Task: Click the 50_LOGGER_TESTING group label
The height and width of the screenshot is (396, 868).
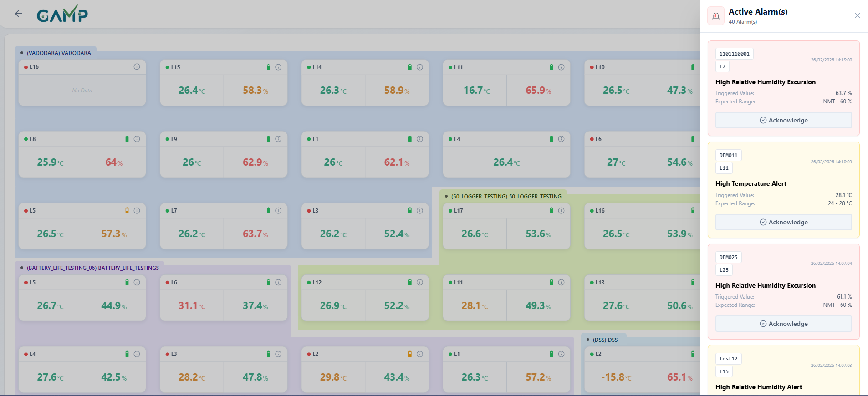Action: (506, 197)
